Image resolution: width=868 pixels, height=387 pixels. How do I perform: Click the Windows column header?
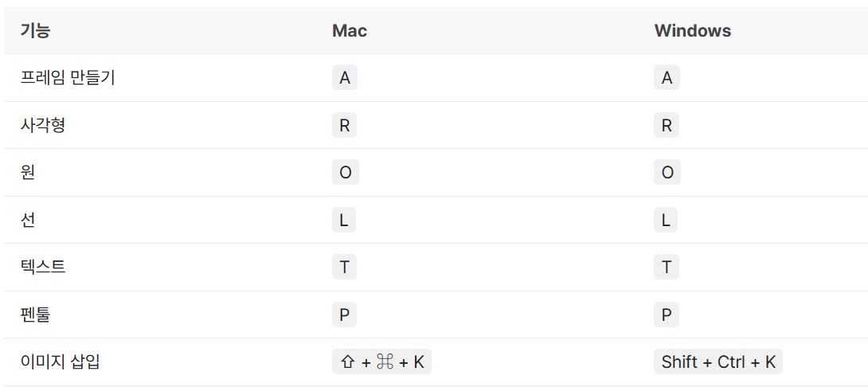(693, 30)
